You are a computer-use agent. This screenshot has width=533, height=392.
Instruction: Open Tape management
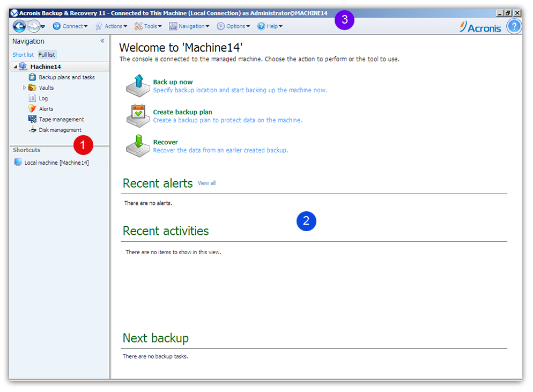61,120
